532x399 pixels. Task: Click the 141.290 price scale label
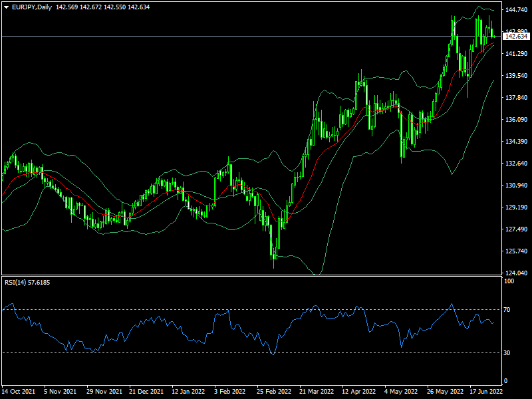pos(516,54)
